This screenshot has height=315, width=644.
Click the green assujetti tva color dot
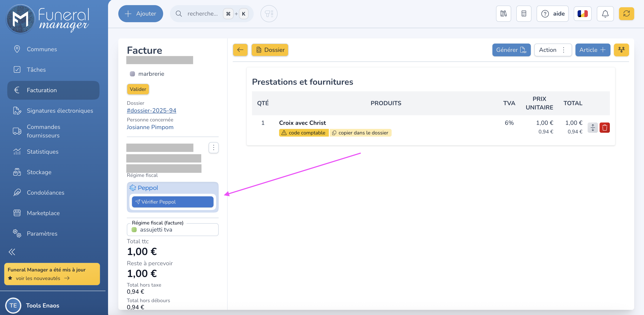134,230
